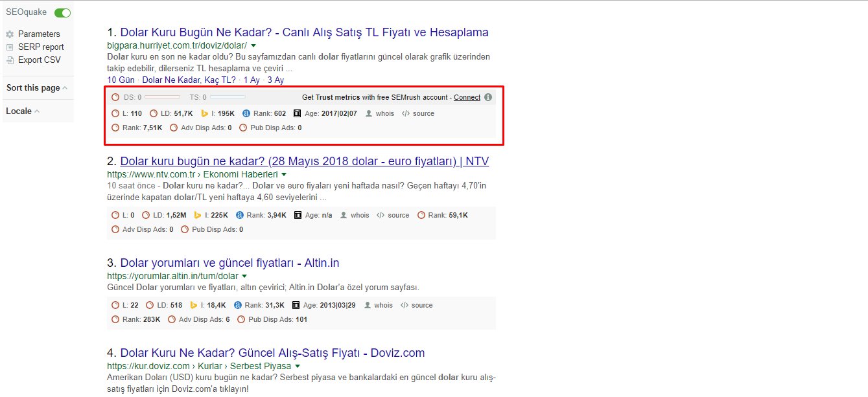This screenshot has width=868, height=397.
Task: Open the bigpara Dolar Kuru result title
Action: 305,32
